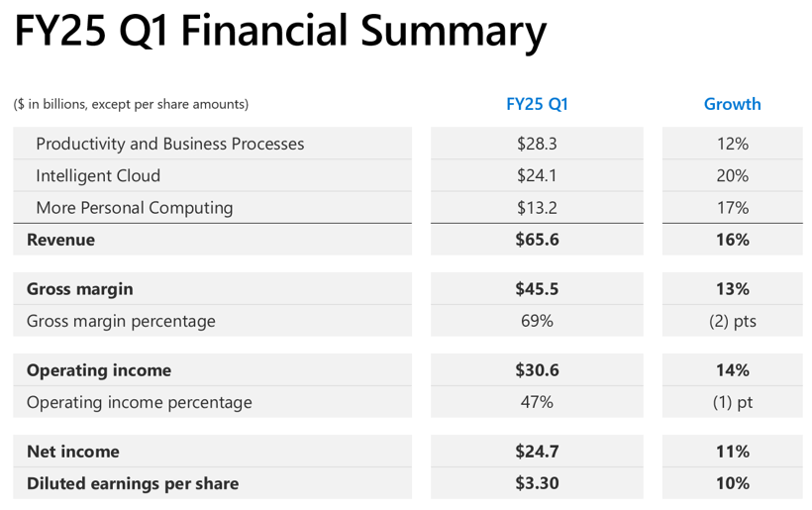Click the 20% Intelligent Cloud growth cell
812x510 pixels.
[x=732, y=175]
